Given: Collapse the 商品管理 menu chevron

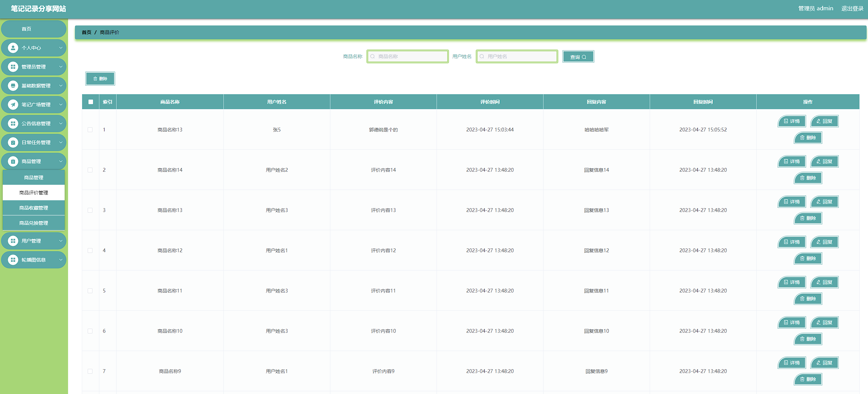Looking at the screenshot, I should click(x=61, y=161).
